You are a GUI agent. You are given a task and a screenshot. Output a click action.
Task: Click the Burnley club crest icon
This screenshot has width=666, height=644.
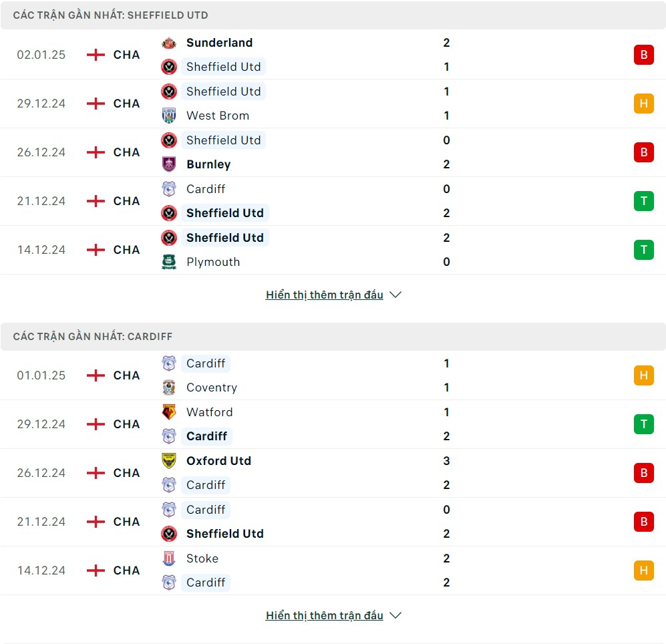pyautogui.click(x=169, y=164)
